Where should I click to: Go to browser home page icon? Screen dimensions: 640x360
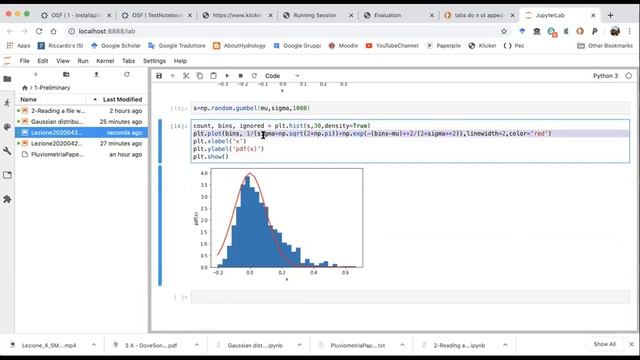point(53,31)
